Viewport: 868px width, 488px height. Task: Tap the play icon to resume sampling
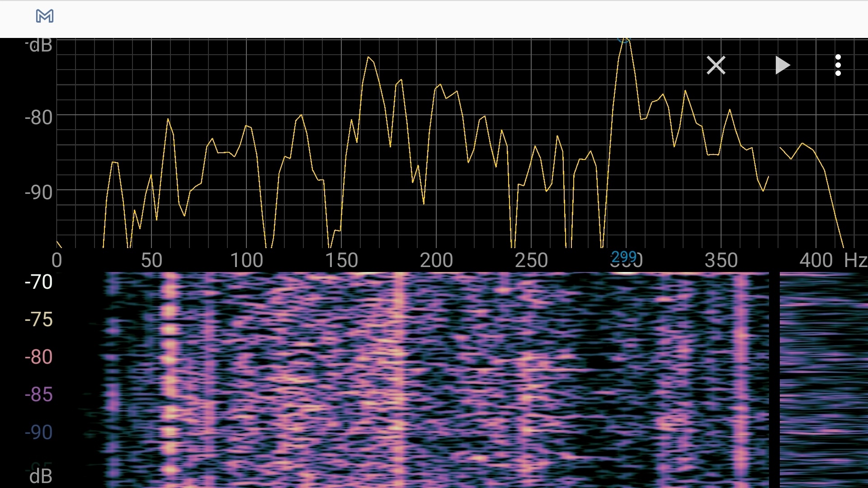coord(783,66)
